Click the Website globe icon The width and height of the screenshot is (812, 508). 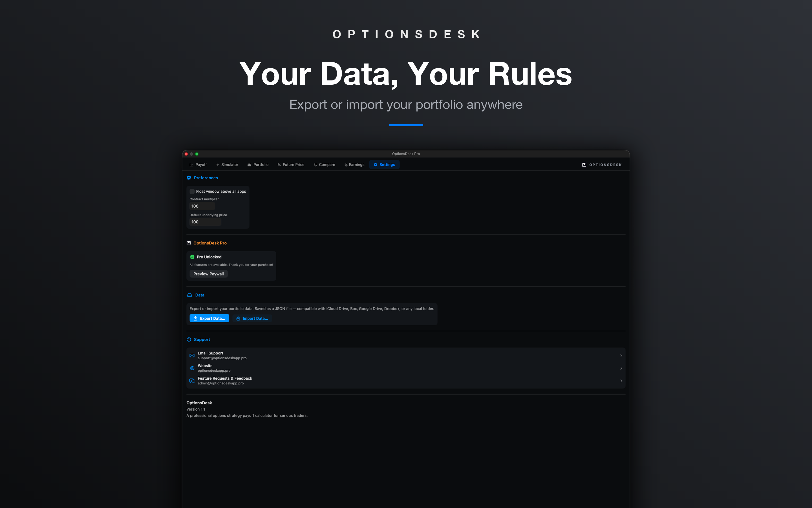tap(192, 368)
